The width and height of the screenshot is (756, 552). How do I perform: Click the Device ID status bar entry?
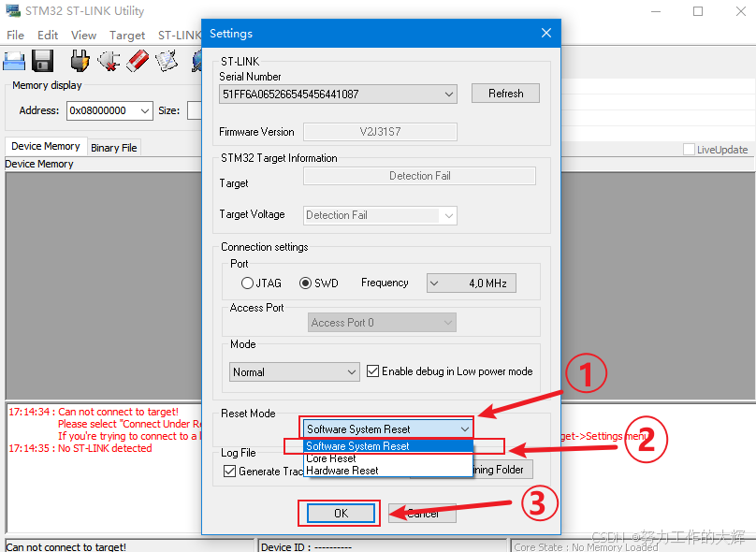coord(382,546)
